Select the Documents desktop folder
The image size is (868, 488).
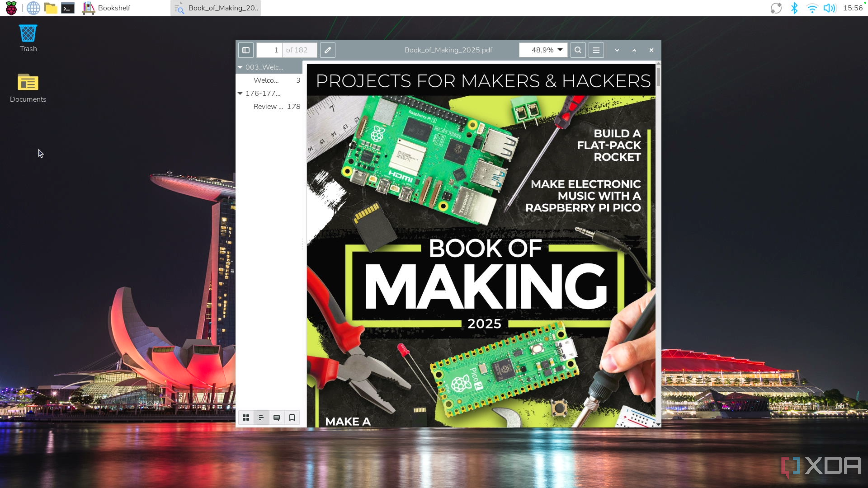point(28,88)
